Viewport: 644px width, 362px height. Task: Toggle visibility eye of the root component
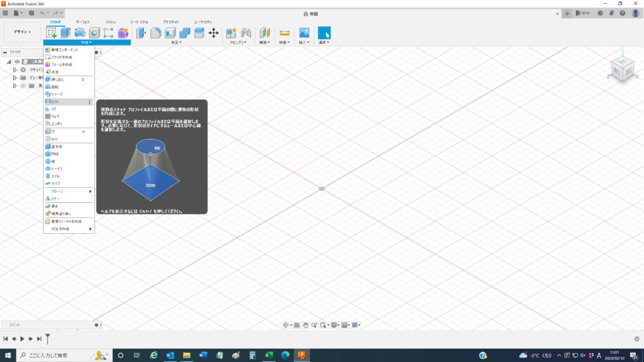pos(17,62)
